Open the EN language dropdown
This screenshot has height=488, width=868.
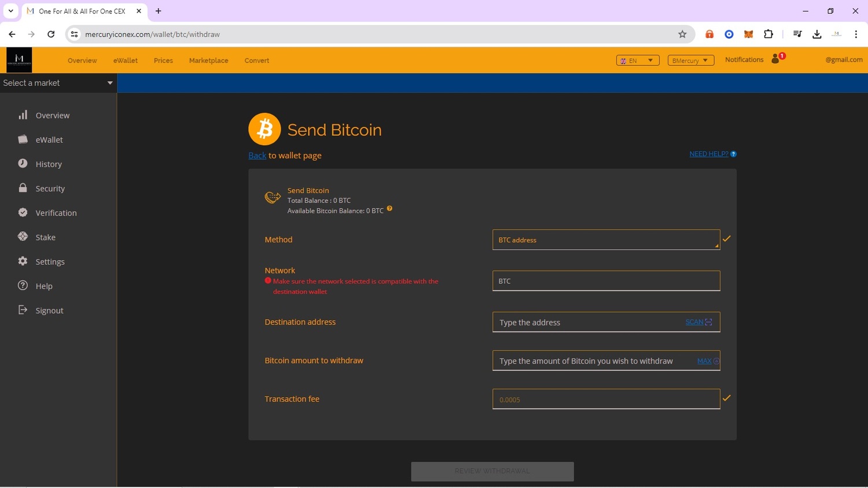pos(638,60)
